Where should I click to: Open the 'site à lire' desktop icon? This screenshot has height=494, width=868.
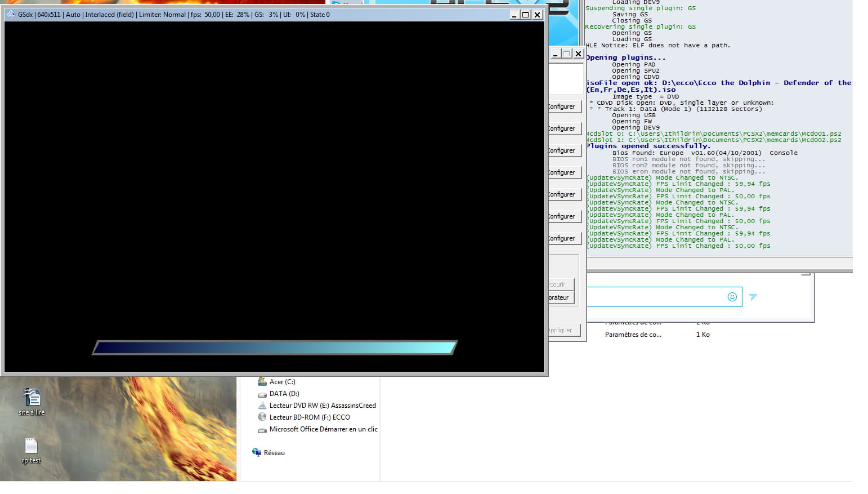coord(32,398)
